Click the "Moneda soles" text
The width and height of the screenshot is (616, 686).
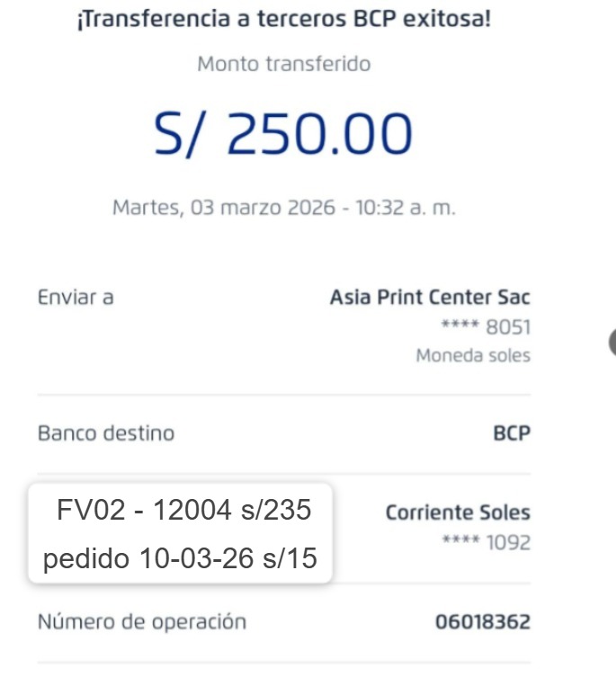(x=473, y=356)
